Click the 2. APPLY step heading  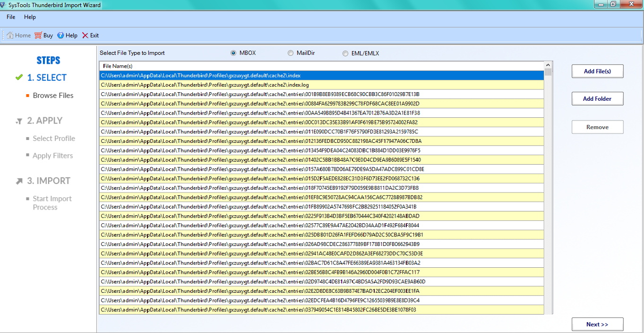coord(45,121)
